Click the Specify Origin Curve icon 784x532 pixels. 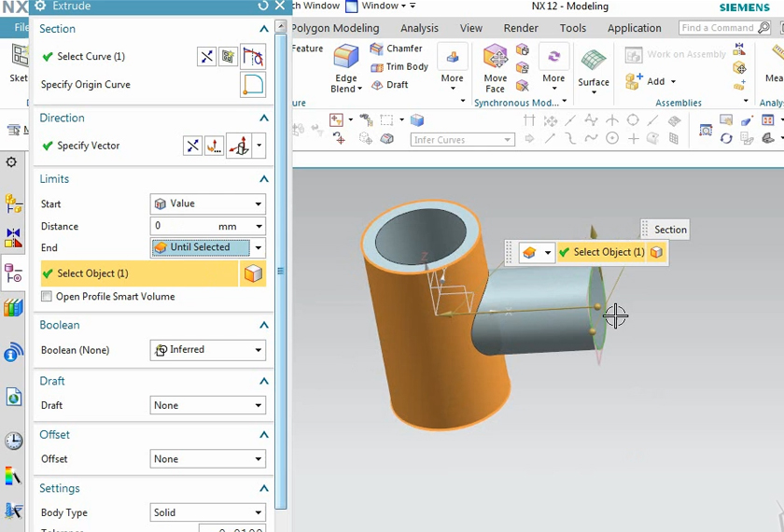pyautogui.click(x=253, y=85)
